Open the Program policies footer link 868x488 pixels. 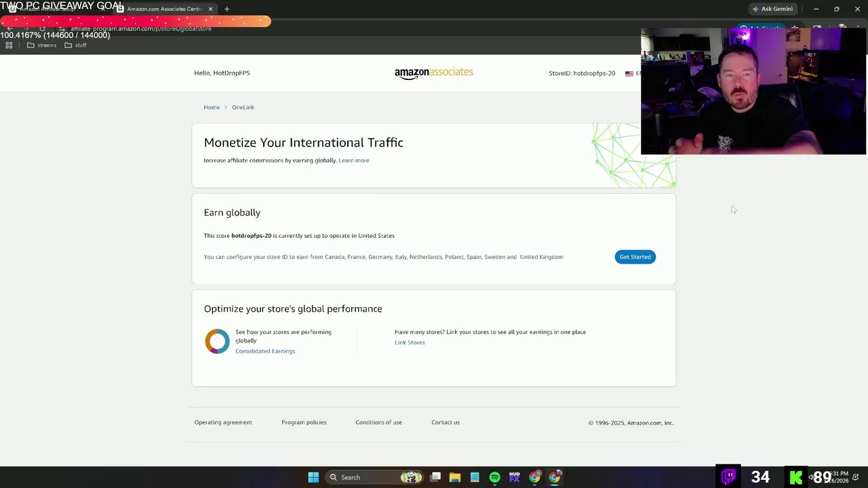point(304,422)
